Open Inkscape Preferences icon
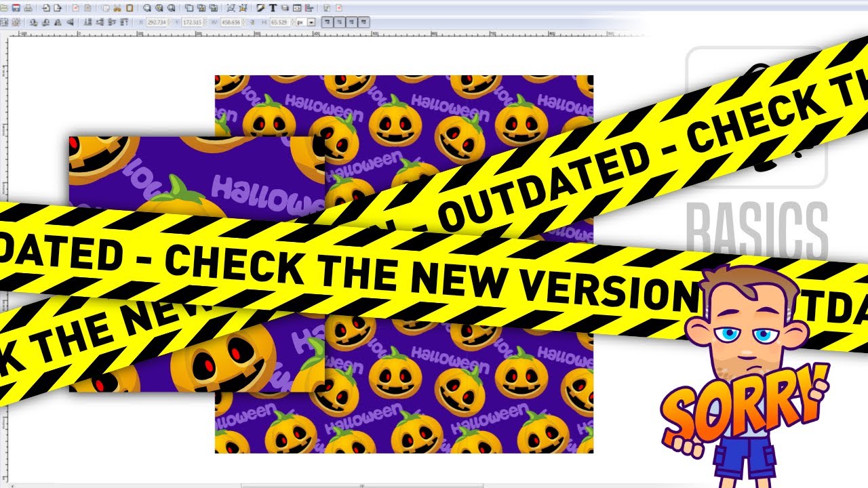Screen dimensions: 868x488 click(327, 8)
